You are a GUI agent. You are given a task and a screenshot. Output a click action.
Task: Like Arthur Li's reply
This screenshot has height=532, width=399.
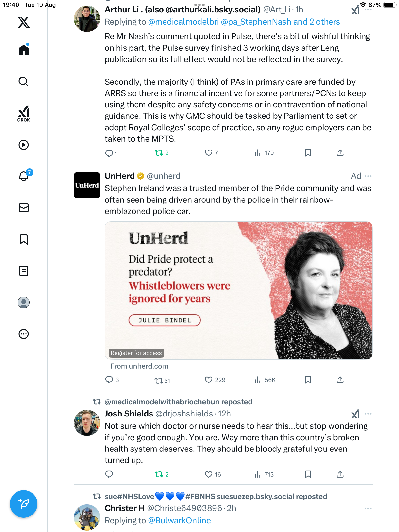click(x=208, y=153)
